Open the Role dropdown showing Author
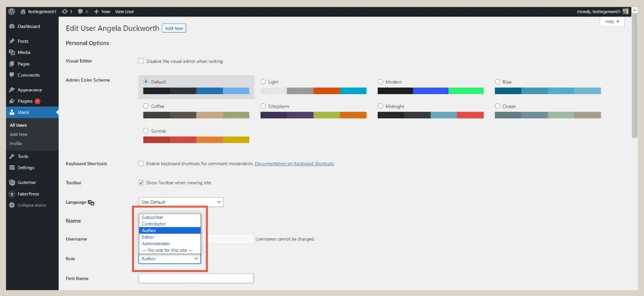Image resolution: width=644 pixels, height=296 pixels. 170,259
